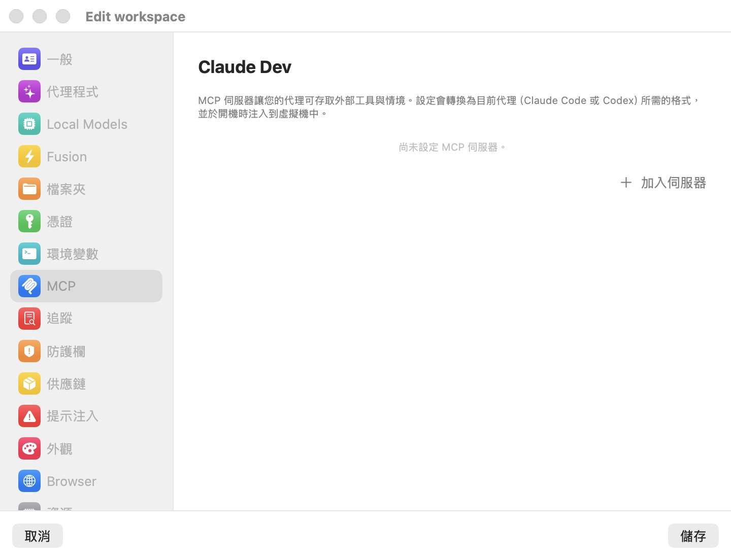Switch to the 一般 section label
The width and height of the screenshot is (731, 560).
[60, 59]
